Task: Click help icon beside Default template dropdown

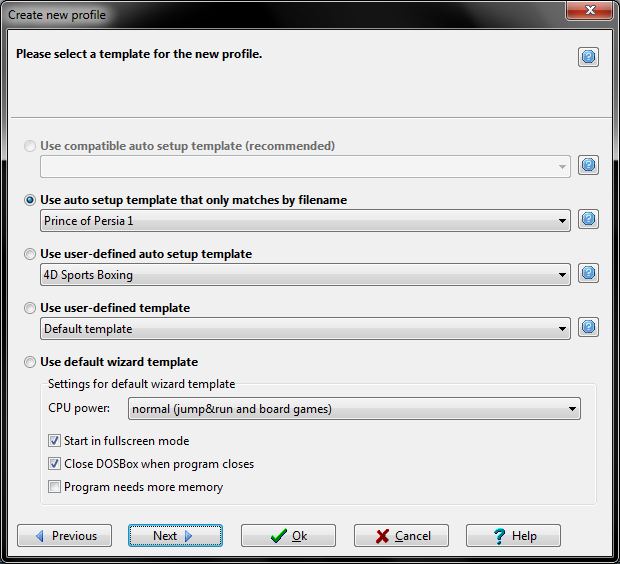Action: 588,327
